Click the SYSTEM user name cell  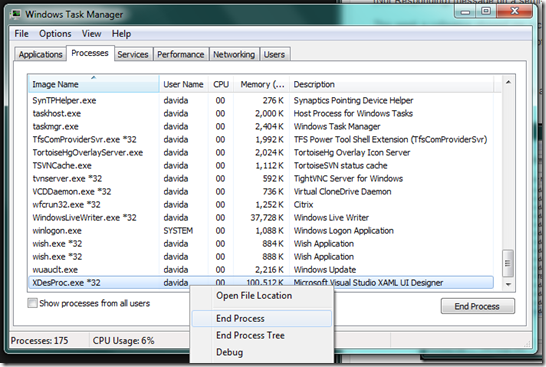[x=178, y=231]
